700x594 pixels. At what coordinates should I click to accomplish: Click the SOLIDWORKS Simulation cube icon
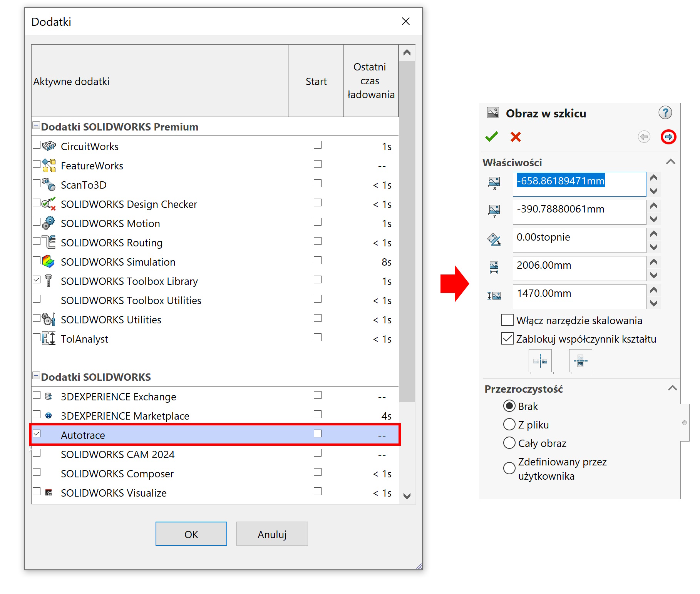click(x=49, y=261)
